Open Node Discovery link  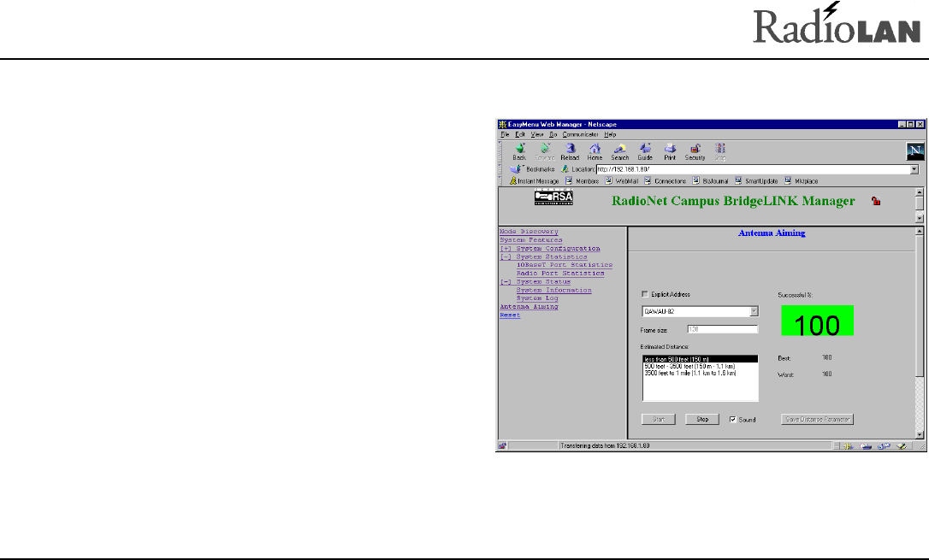pos(529,232)
